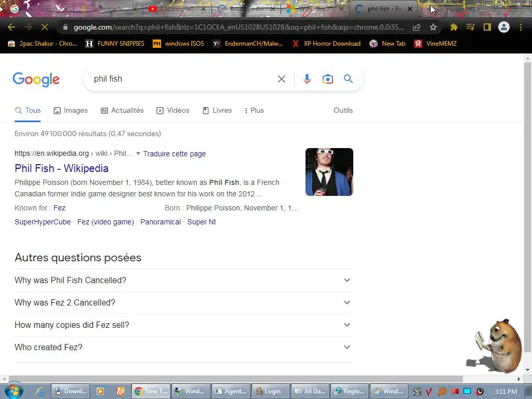532x399 pixels.
Task: Open Outils search tools
Action: (343, 110)
